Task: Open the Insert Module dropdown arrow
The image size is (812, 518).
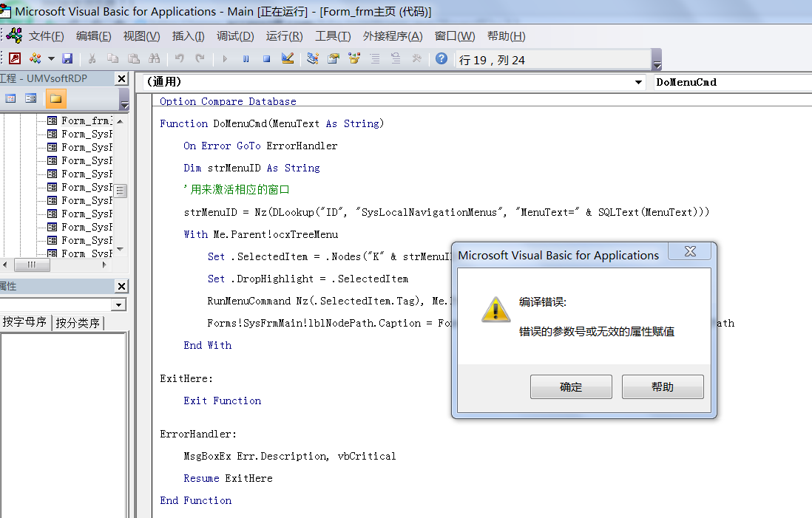Action: coord(51,58)
